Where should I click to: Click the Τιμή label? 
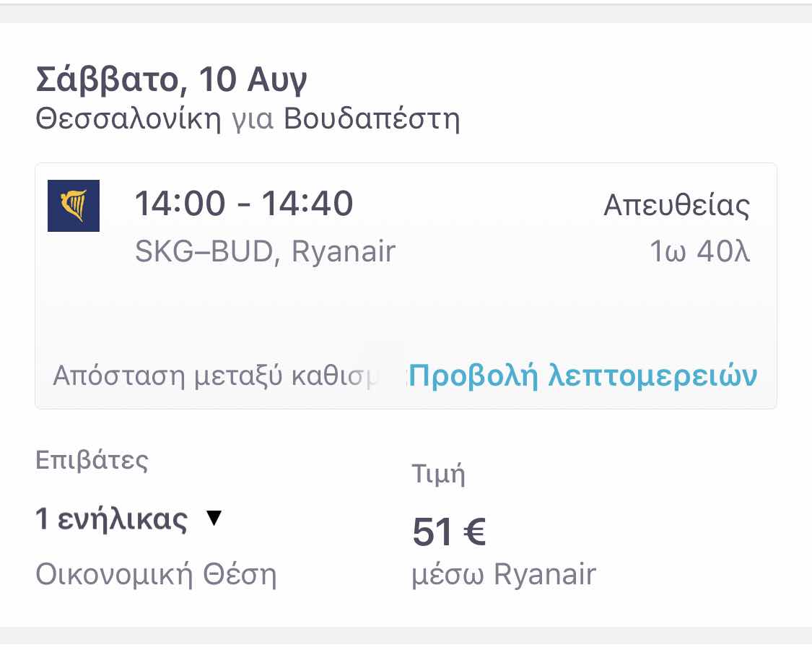tap(438, 474)
